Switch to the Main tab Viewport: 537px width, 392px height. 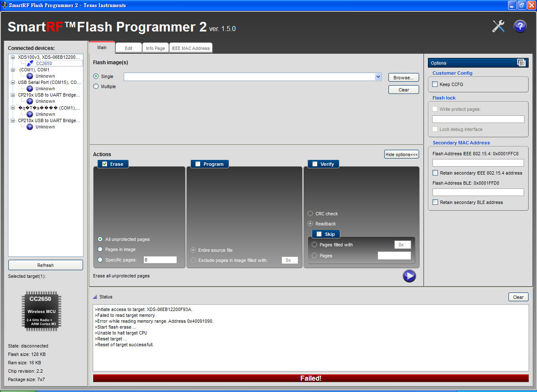click(102, 47)
